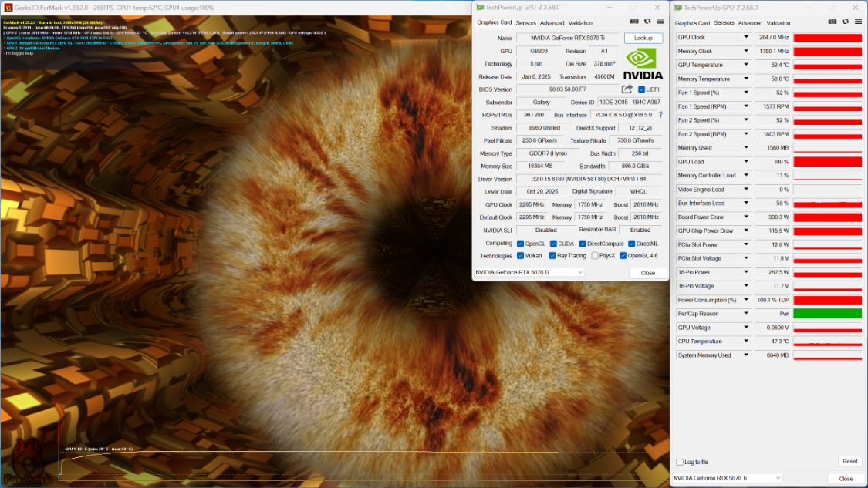Toggle the PhysX checkbox
The height and width of the screenshot is (488, 868).
pyautogui.click(x=595, y=256)
